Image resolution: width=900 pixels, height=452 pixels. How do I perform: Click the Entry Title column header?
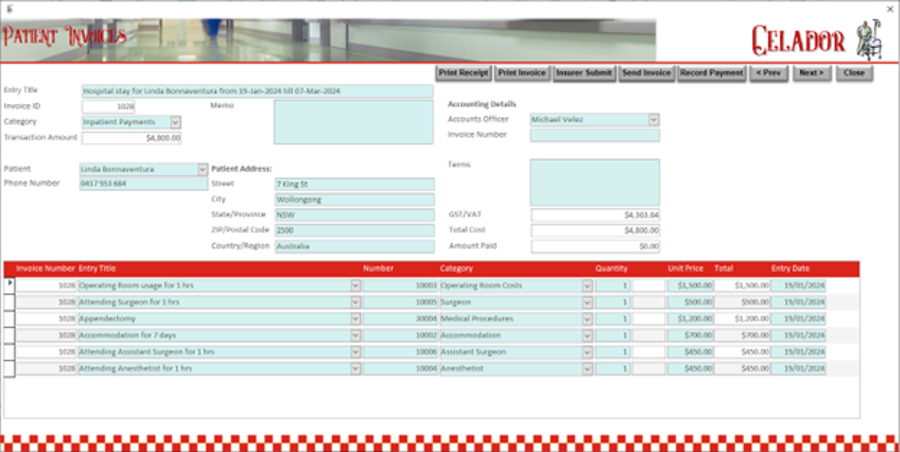coord(97,269)
